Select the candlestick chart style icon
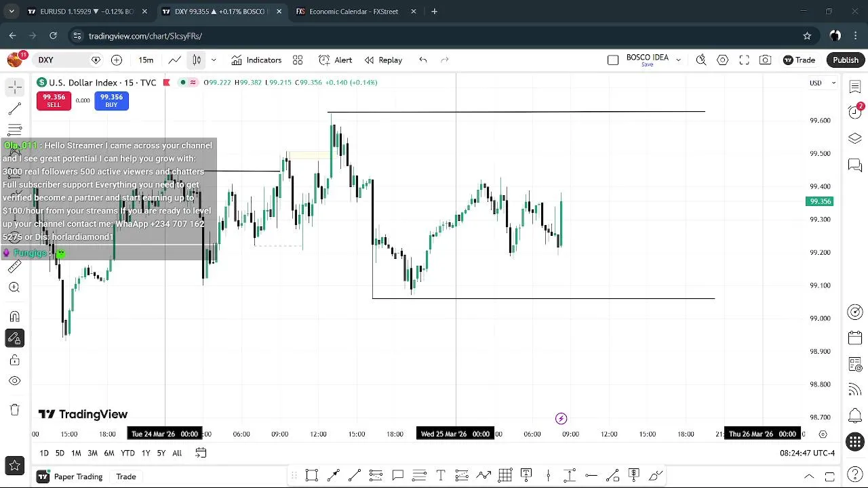Image resolution: width=868 pixels, height=488 pixels. pyautogui.click(x=197, y=60)
